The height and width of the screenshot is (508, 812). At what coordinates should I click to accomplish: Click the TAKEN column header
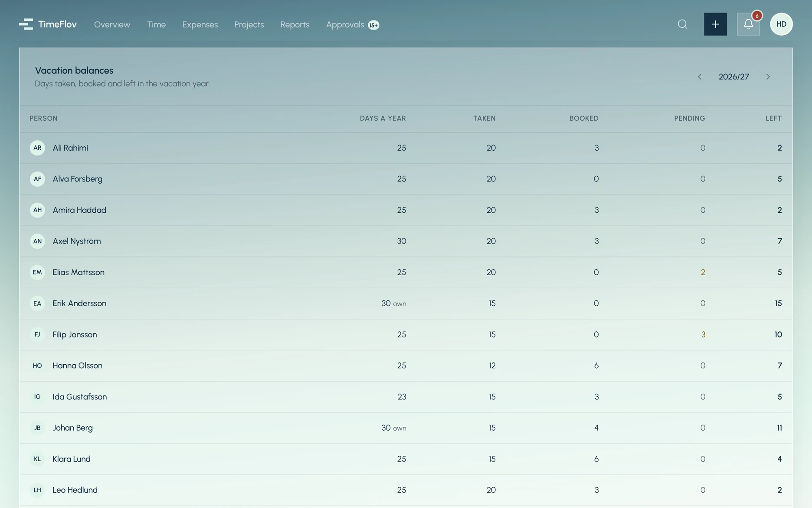484,119
